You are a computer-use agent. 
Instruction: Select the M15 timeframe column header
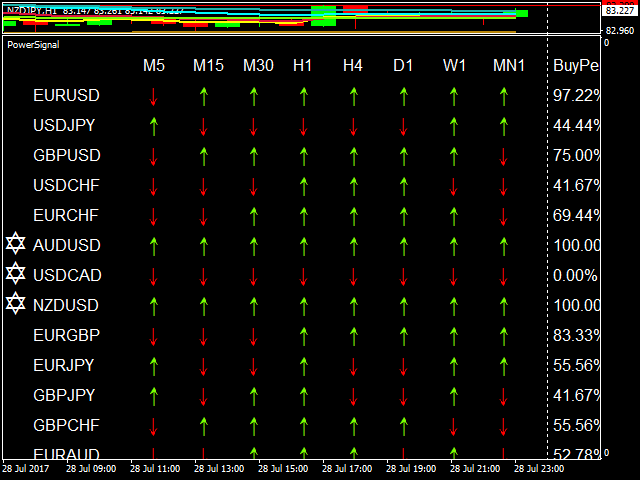click(x=208, y=66)
